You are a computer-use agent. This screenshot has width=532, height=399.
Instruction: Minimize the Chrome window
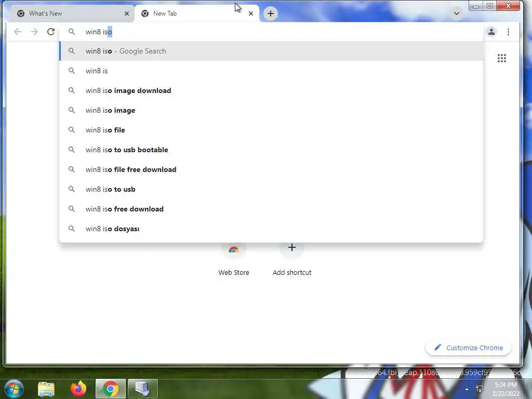(476, 6)
